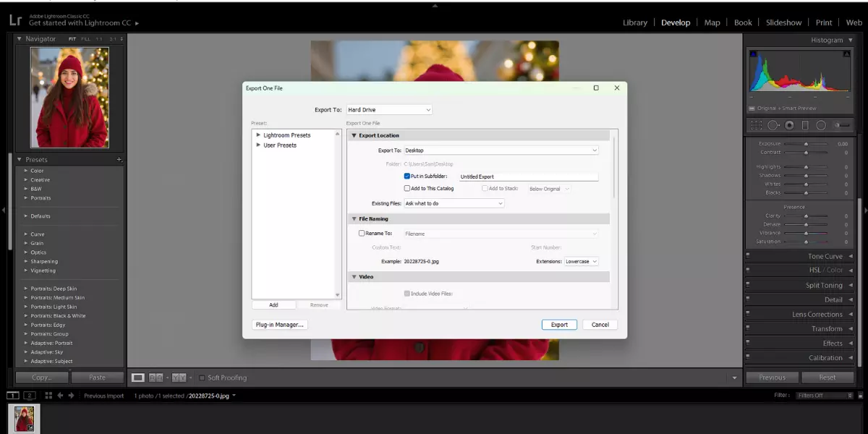Select the Crop Overlay tool icon
868x434 pixels.
pos(756,125)
